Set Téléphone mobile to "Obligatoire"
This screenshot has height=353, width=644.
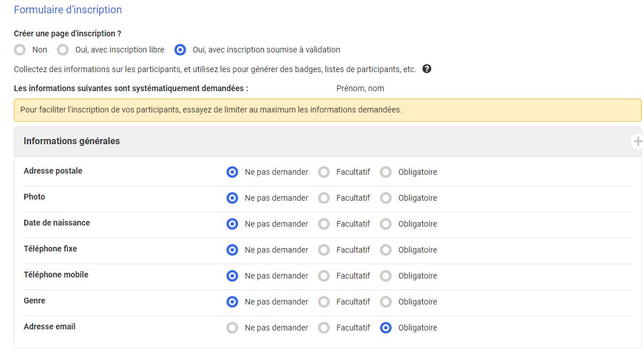pyautogui.click(x=385, y=276)
